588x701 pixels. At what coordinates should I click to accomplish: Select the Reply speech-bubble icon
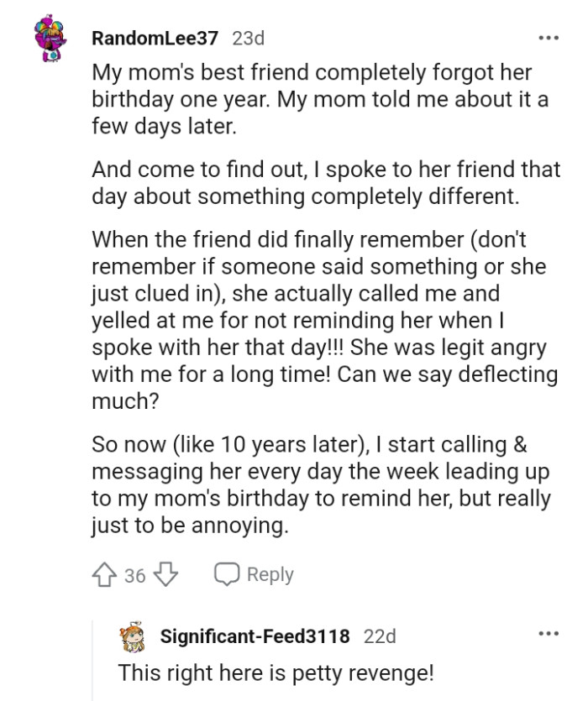pyautogui.click(x=225, y=574)
